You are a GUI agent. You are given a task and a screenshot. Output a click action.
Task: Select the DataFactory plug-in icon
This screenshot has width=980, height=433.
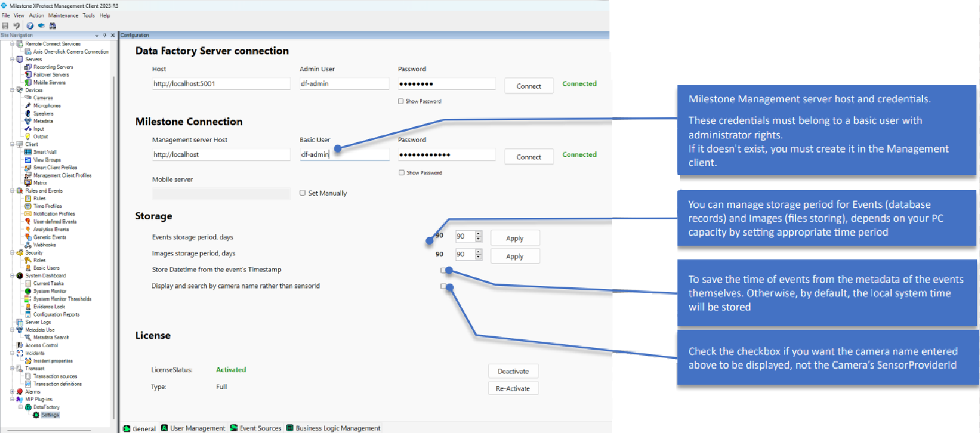(x=28, y=407)
